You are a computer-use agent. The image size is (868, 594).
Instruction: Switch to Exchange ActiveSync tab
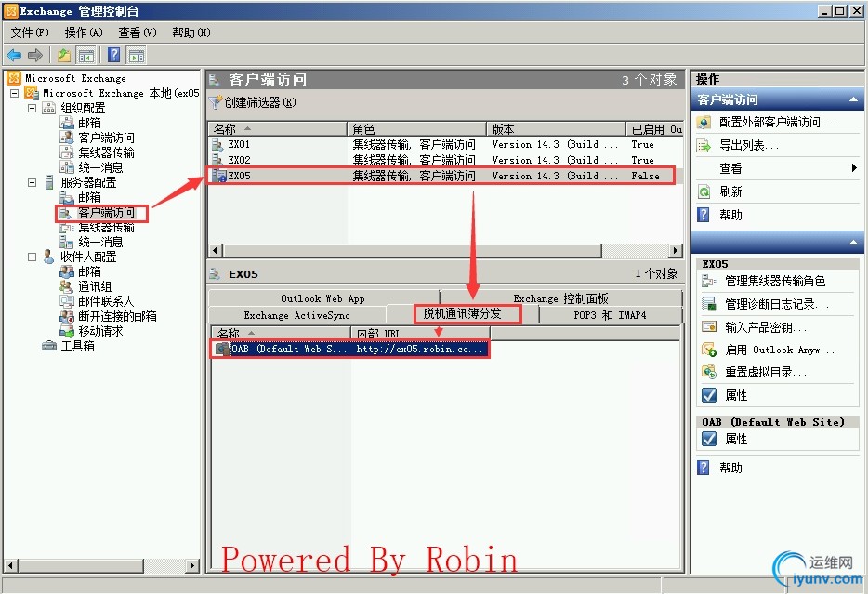coord(297,315)
